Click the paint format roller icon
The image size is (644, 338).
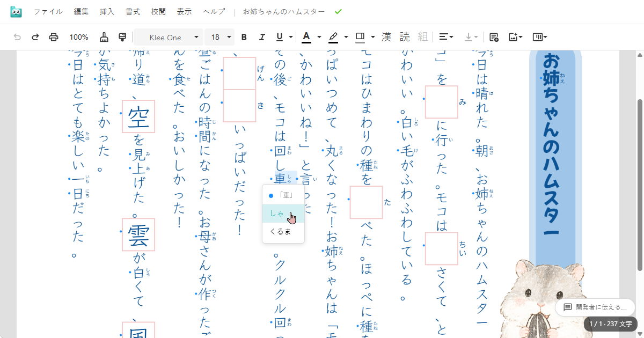122,37
